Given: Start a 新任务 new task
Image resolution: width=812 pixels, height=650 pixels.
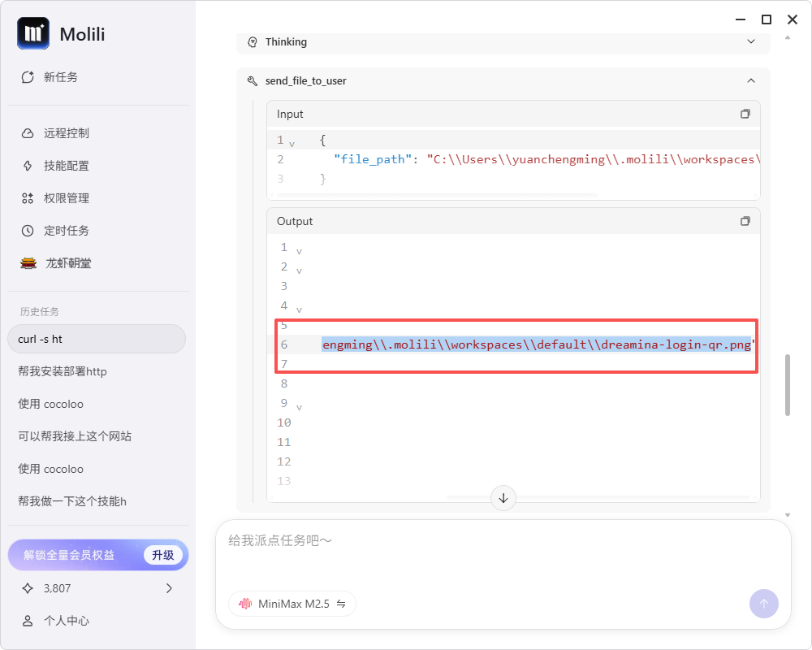Looking at the screenshot, I should coord(60,77).
